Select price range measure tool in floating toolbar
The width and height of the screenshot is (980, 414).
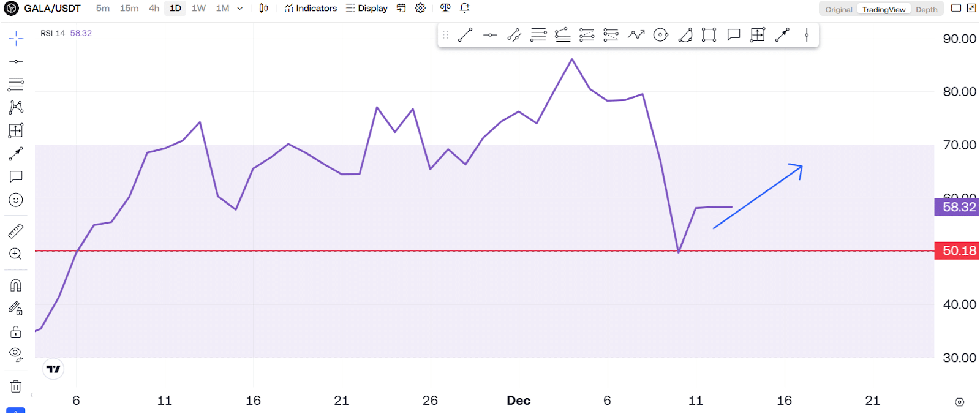point(758,35)
